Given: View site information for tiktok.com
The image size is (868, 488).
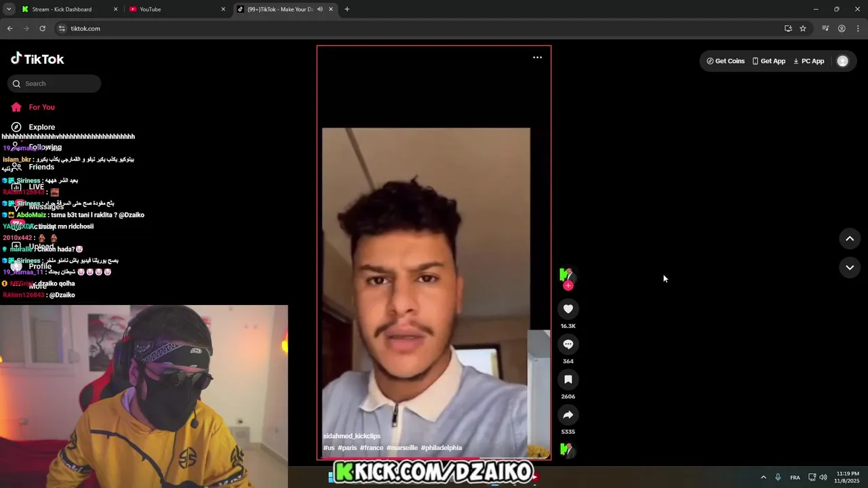Looking at the screenshot, I should (62, 28).
